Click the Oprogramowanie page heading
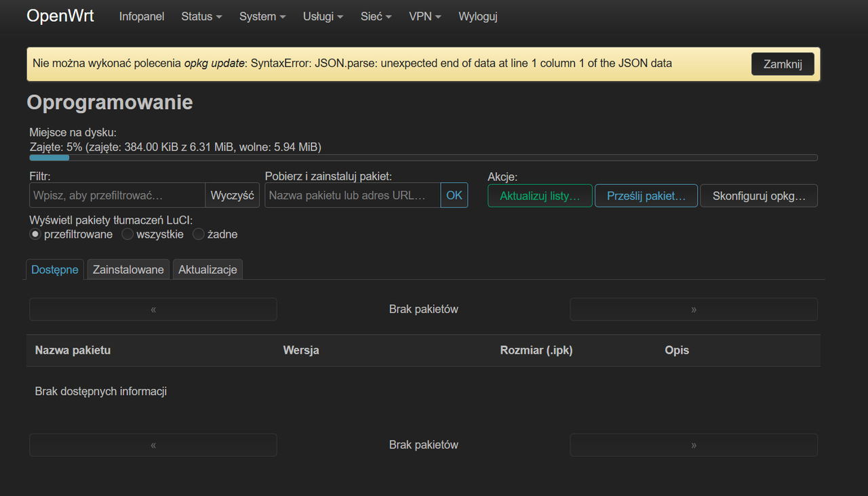The height and width of the screenshot is (496, 868). [x=110, y=102]
